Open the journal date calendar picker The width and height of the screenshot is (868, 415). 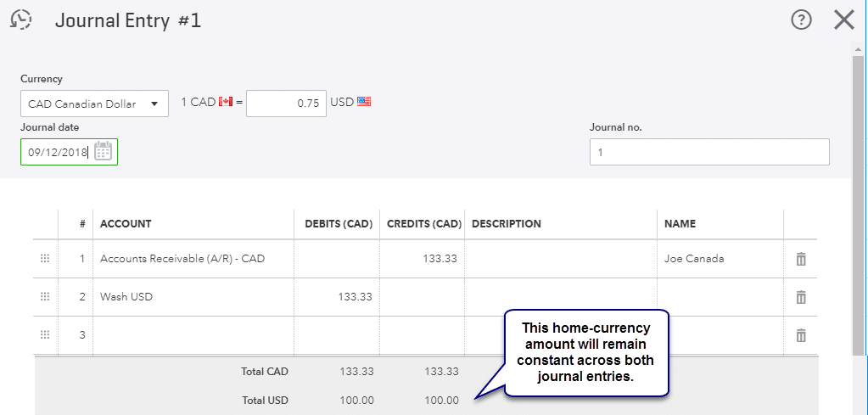click(x=103, y=152)
